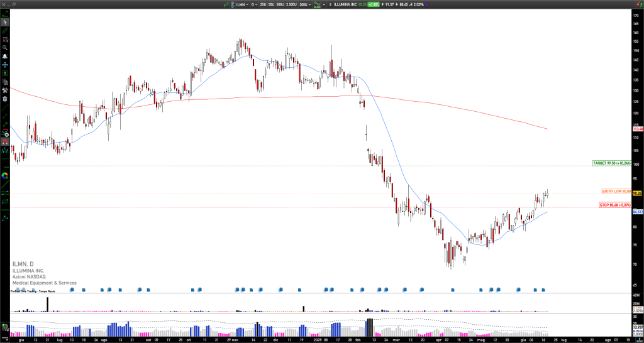Screen dimensions: 644x343
Task: Click the blue crosshair move tool
Action: tap(5, 65)
